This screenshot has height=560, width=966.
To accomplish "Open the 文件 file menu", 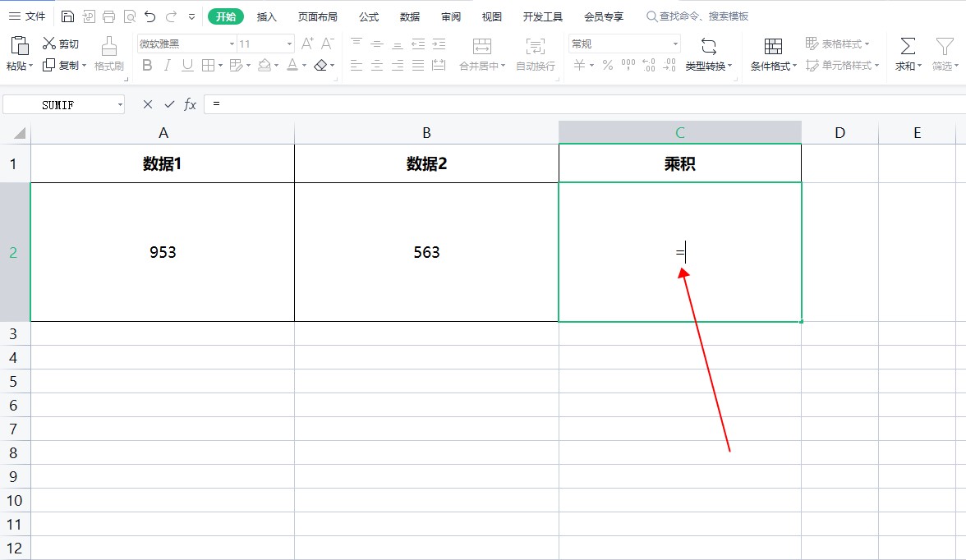I will [x=27, y=16].
